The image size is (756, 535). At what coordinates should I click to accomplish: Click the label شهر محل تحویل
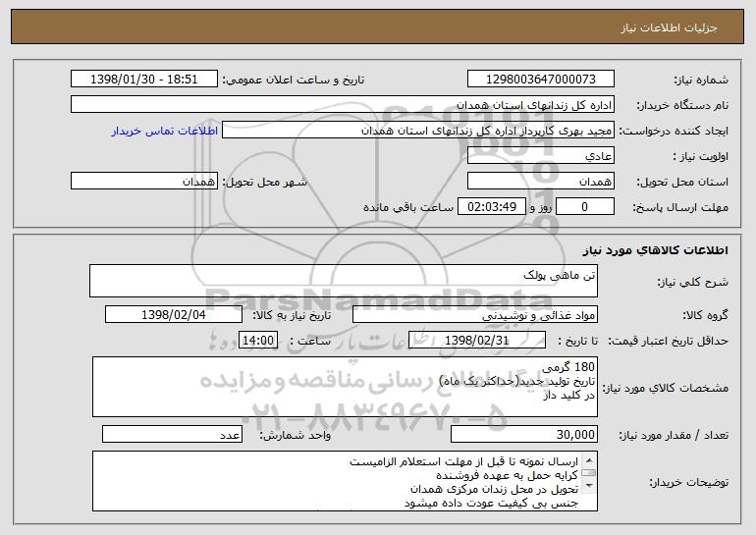click(x=265, y=182)
